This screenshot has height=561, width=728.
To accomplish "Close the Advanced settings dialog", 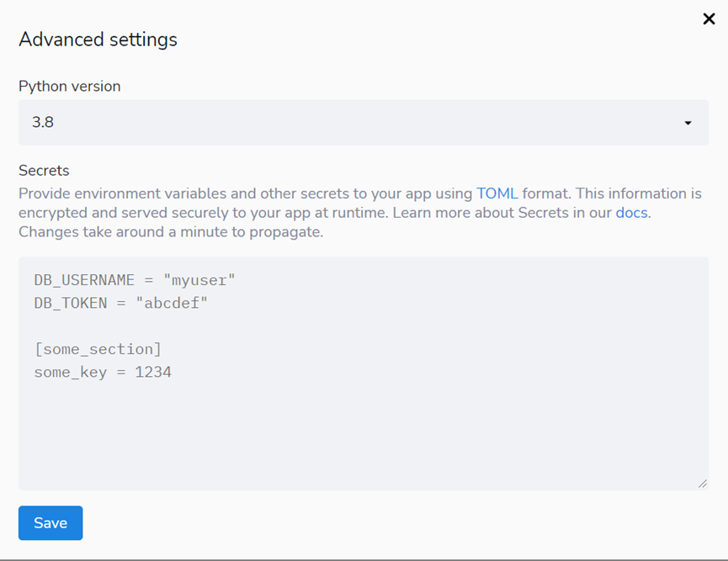I will coord(709,19).
